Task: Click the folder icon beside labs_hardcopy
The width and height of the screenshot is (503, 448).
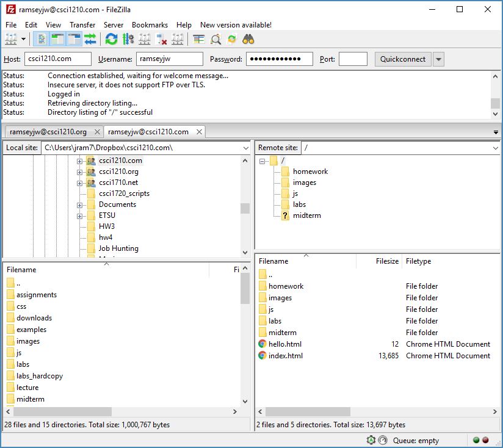Action: pyautogui.click(x=10, y=375)
